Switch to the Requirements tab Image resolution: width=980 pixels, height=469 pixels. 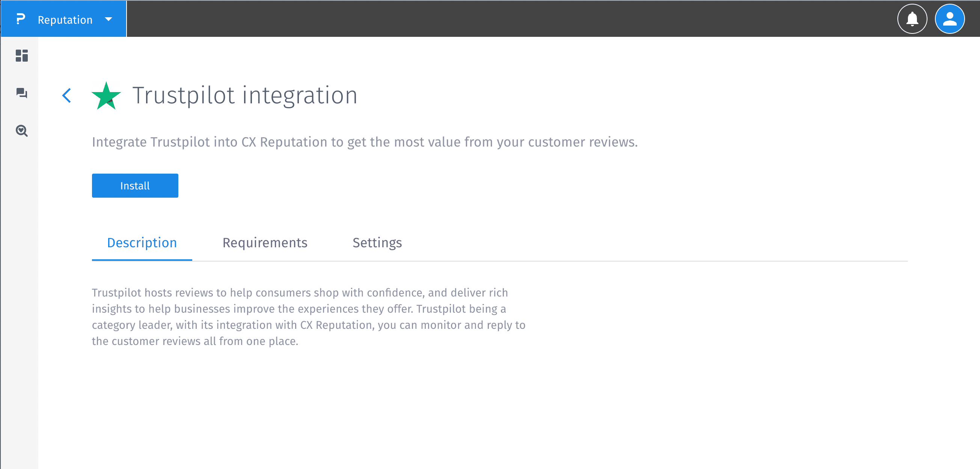265,242
